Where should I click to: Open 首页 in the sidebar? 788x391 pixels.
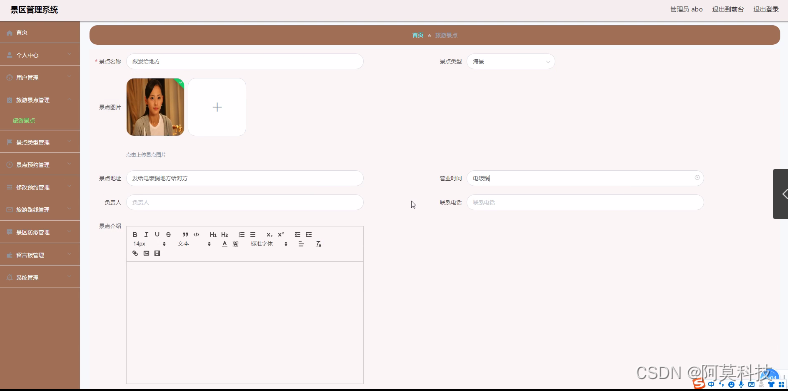[40, 33]
